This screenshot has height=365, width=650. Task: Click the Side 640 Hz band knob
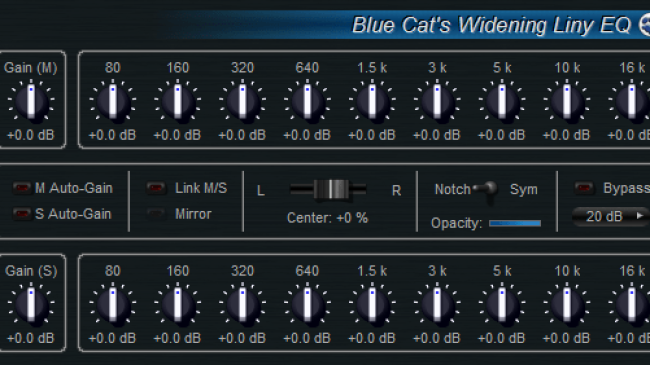308,304
